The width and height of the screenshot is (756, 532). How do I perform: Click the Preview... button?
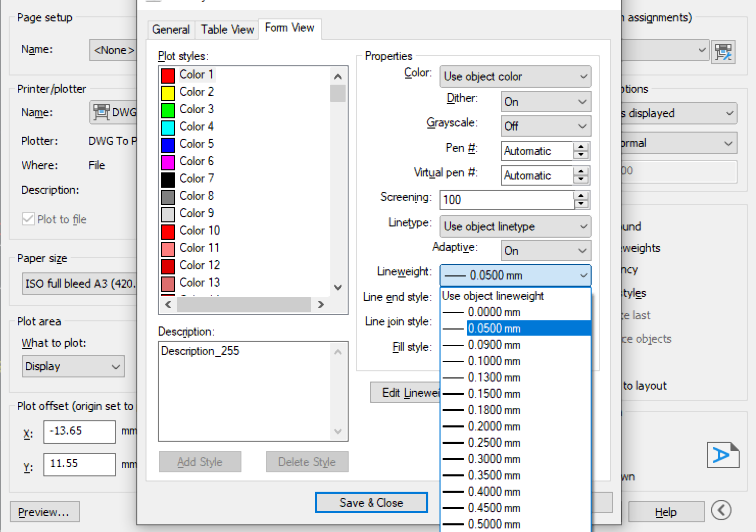(44, 512)
